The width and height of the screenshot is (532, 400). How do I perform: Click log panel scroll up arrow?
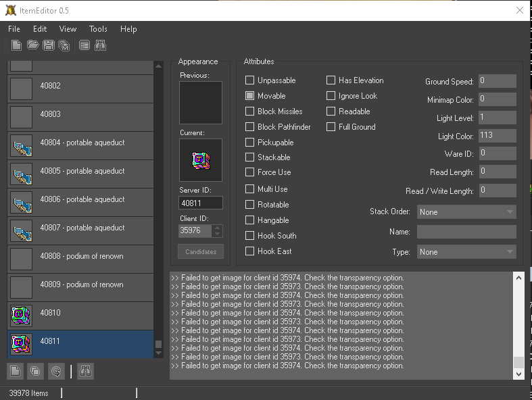click(518, 278)
